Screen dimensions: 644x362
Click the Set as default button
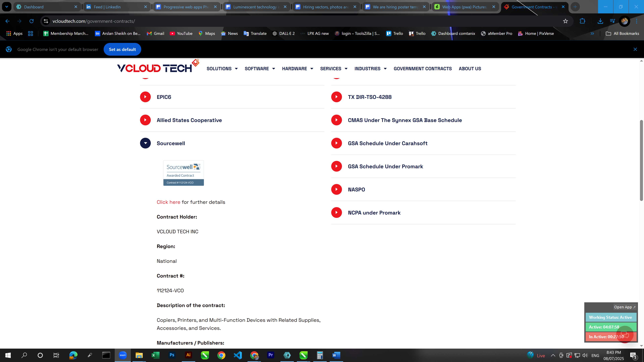(122, 49)
